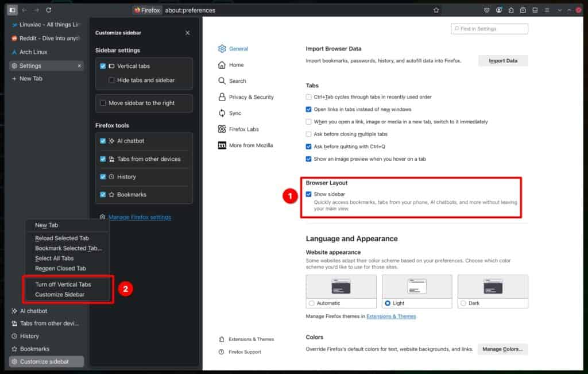This screenshot has height=374, width=588.
Task: Close the Customize sidebar panel
Action: 188,33
